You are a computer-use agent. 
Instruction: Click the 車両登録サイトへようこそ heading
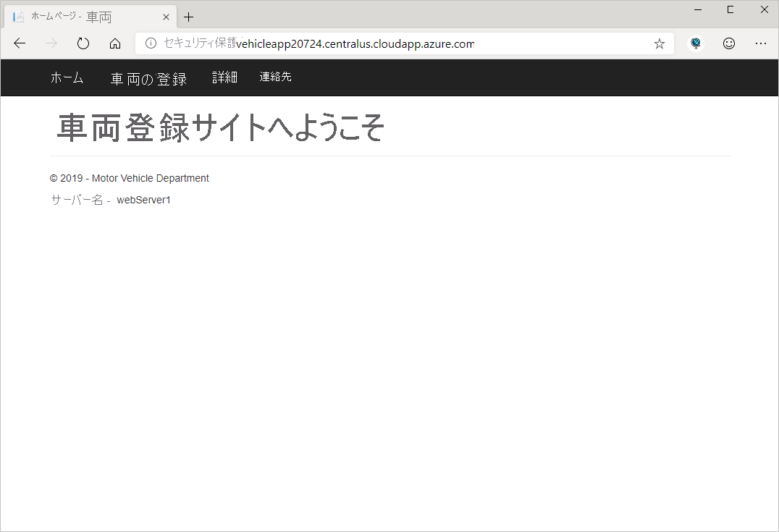point(221,127)
